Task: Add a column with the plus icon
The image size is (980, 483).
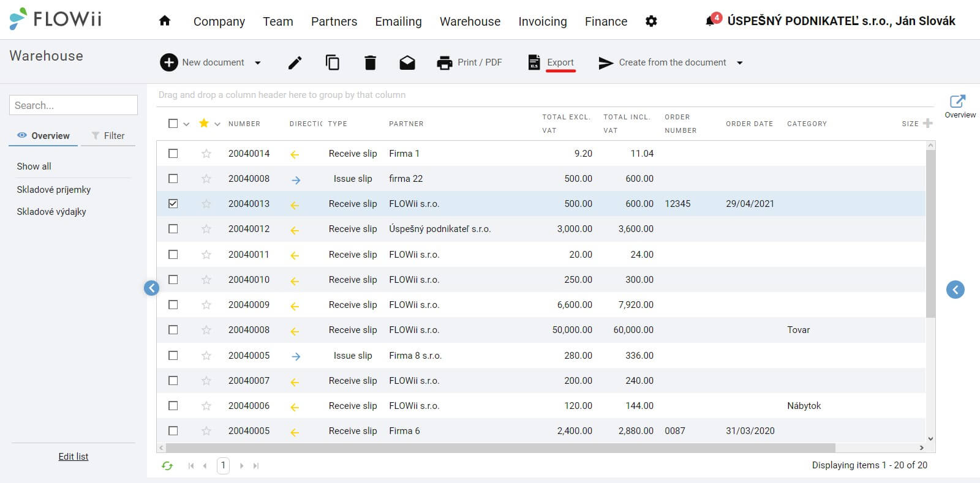Action: coord(928,123)
